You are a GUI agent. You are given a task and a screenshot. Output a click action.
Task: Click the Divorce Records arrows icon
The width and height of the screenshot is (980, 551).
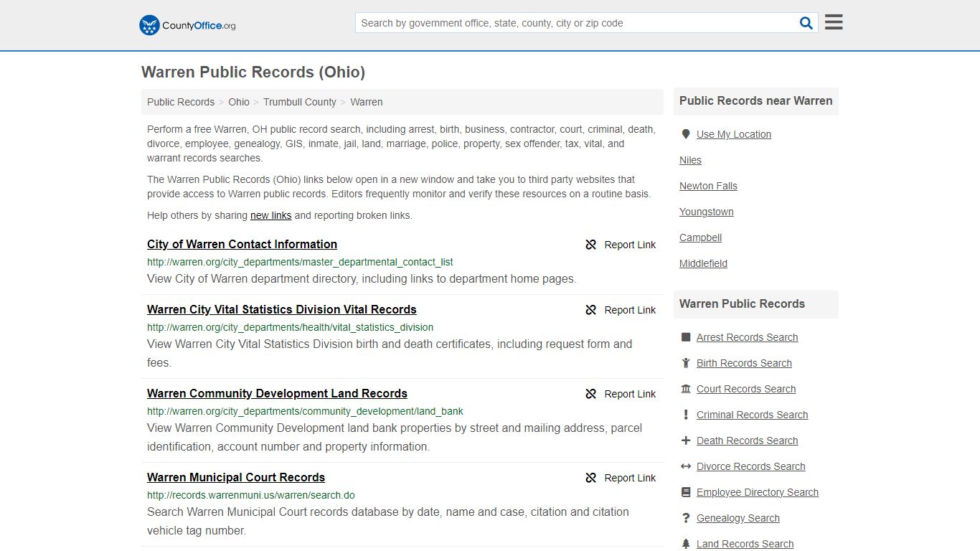[686, 466]
